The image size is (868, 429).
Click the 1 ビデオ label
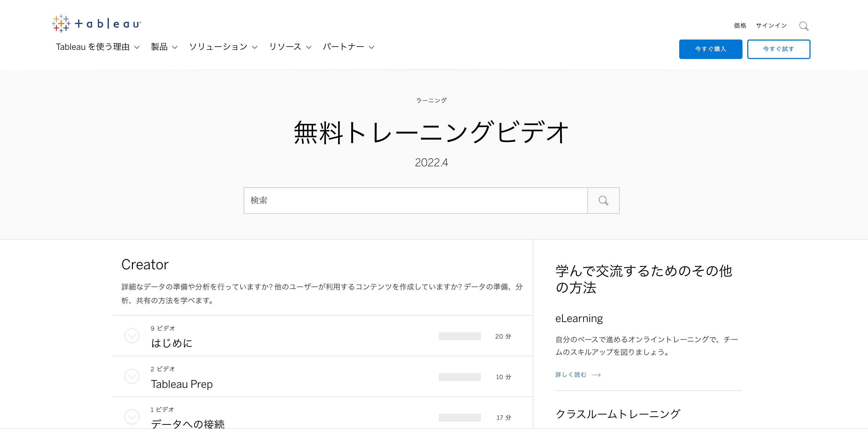(x=162, y=409)
